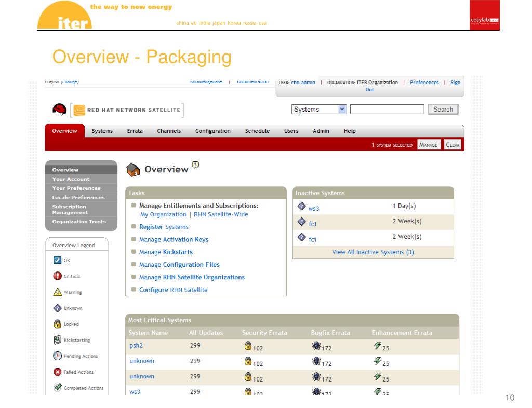Click the Failed Actions red X icon
Viewport: 532px width, 408px height.
(x=57, y=372)
